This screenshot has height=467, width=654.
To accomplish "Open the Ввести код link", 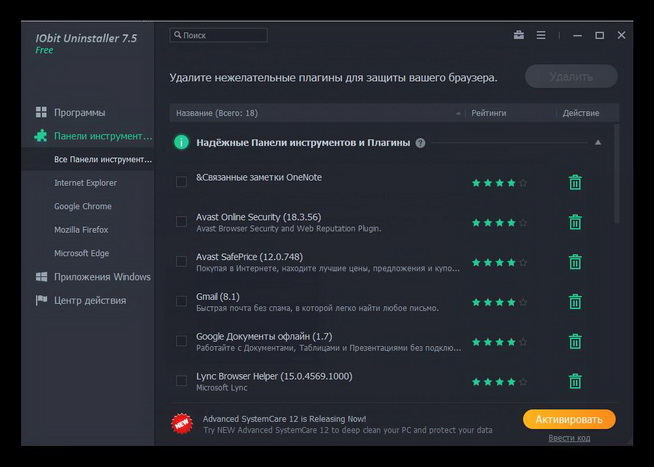I will [569, 438].
